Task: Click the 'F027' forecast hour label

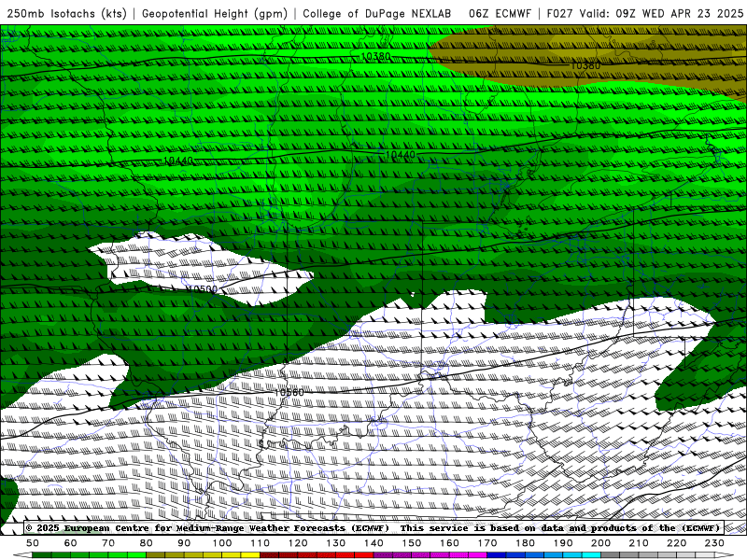Action: 559,13
